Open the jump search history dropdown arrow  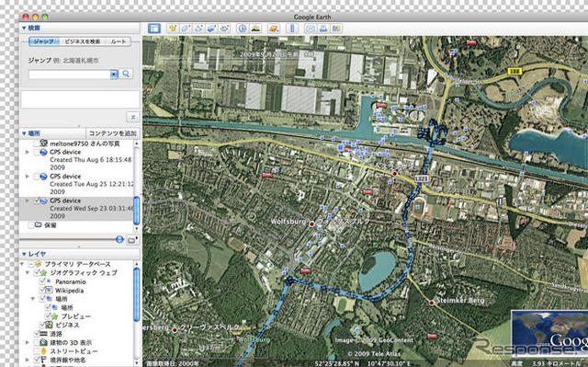coord(114,75)
